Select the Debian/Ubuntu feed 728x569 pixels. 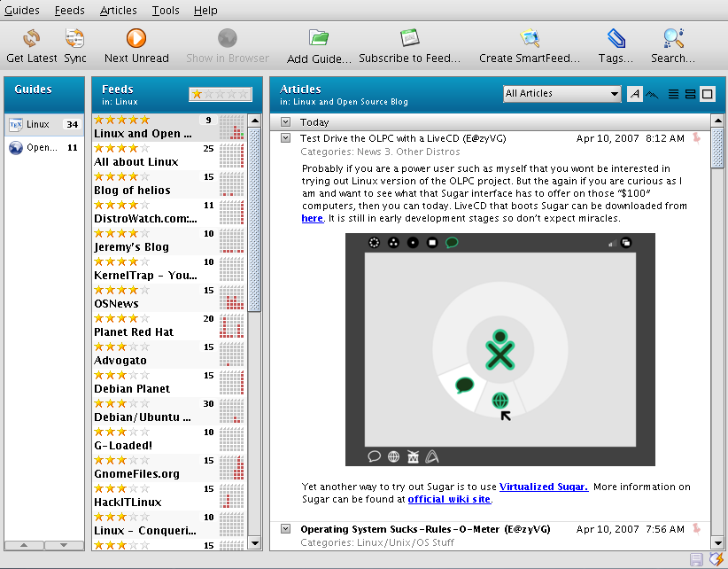(169, 410)
